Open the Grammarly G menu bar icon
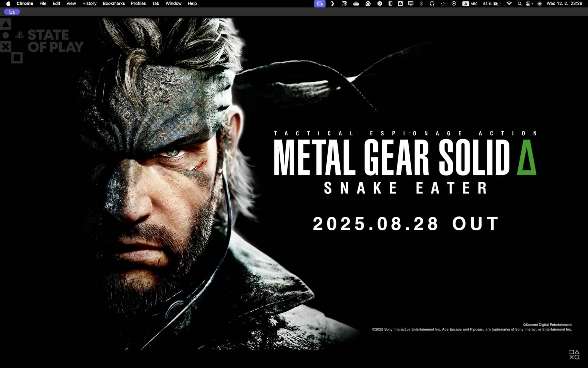This screenshot has width=588, height=368. [x=368, y=3]
